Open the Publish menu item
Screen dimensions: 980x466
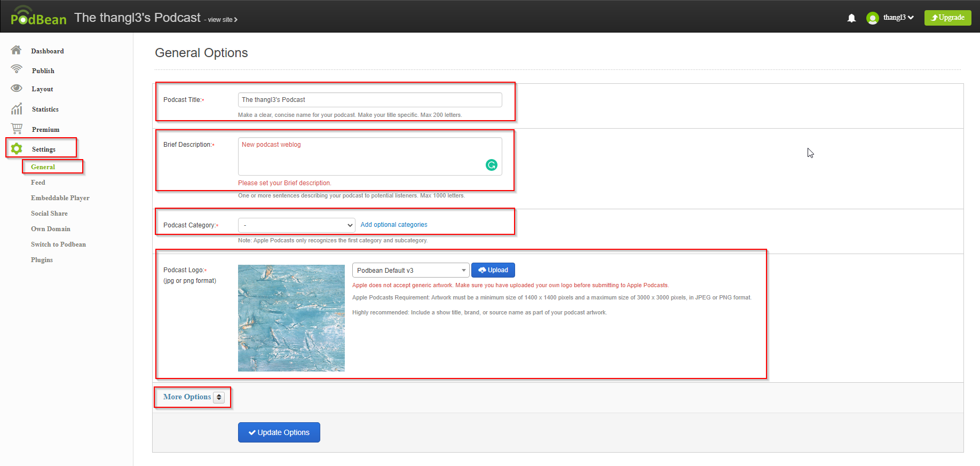43,71
